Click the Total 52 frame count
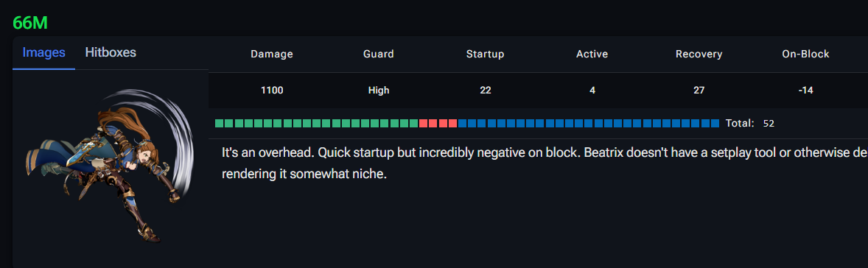The height and width of the screenshot is (268, 868). pyautogui.click(x=750, y=123)
